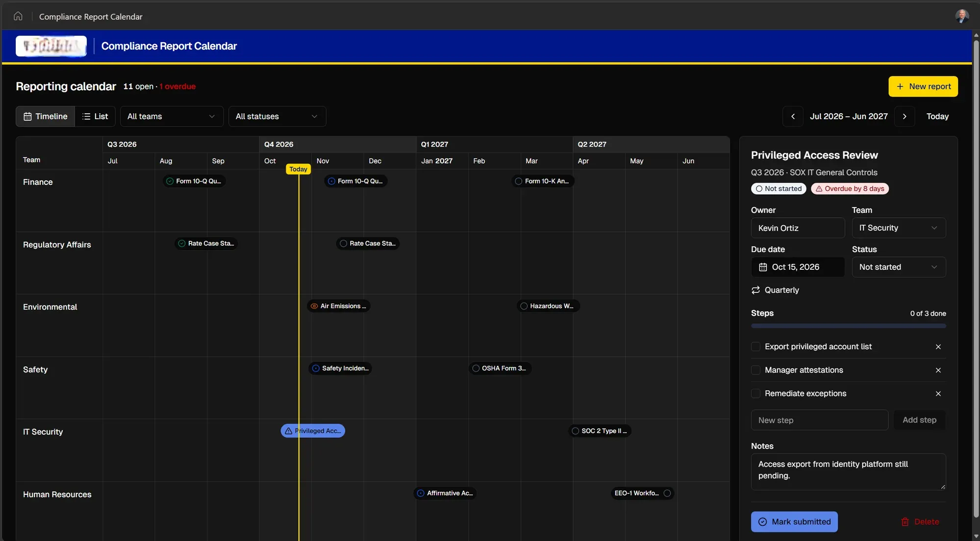Open the Safety Incident report chip

point(340,368)
